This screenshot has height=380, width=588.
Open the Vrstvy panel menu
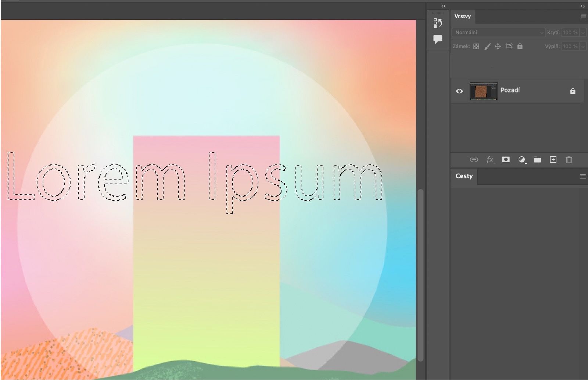click(583, 16)
